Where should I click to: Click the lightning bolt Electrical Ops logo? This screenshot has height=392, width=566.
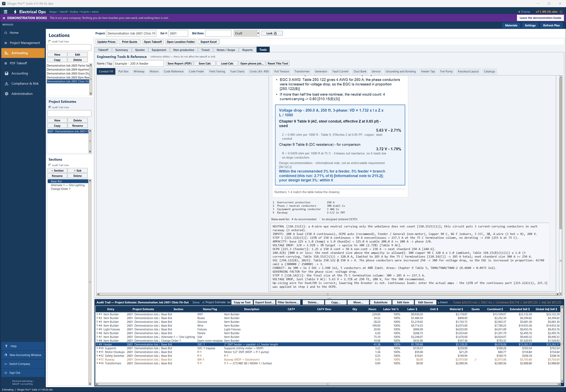pos(15,12)
